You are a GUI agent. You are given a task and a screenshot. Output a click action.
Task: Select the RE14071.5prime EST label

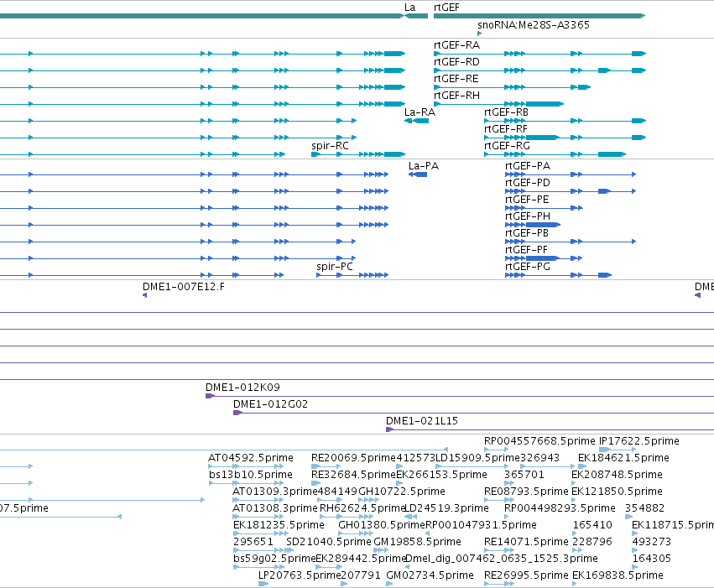[x=526, y=543]
